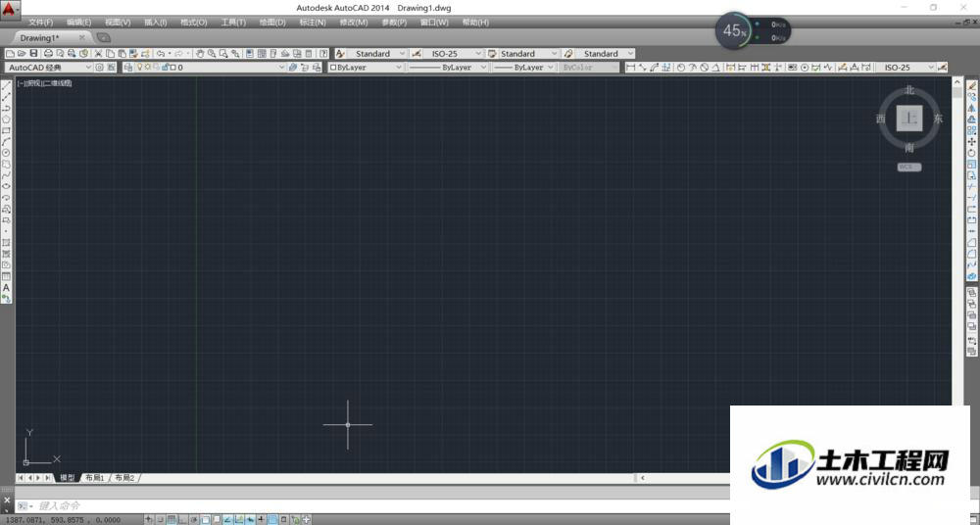The width and height of the screenshot is (980, 525).
Task: Open the text style Standard dropdown
Action: (377, 54)
